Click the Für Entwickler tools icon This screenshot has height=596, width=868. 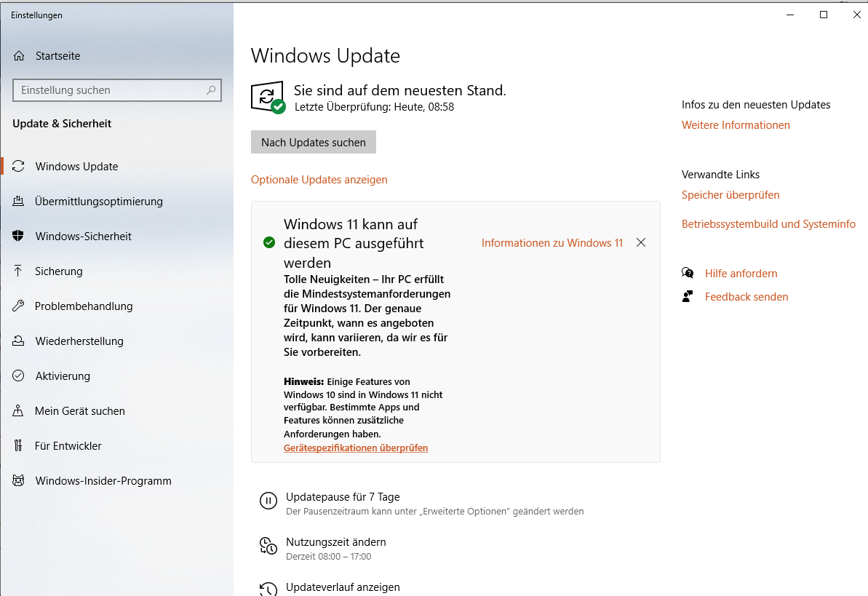(18, 445)
